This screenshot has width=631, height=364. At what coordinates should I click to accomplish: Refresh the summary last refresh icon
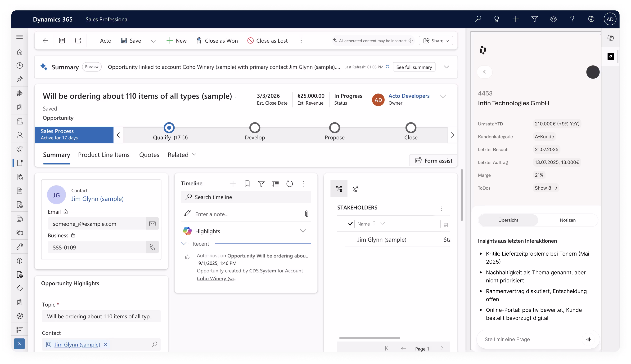[387, 67]
